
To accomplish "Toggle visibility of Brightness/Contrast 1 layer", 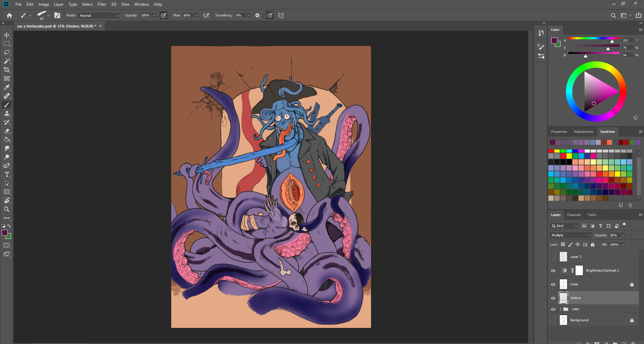I will pyautogui.click(x=553, y=271).
